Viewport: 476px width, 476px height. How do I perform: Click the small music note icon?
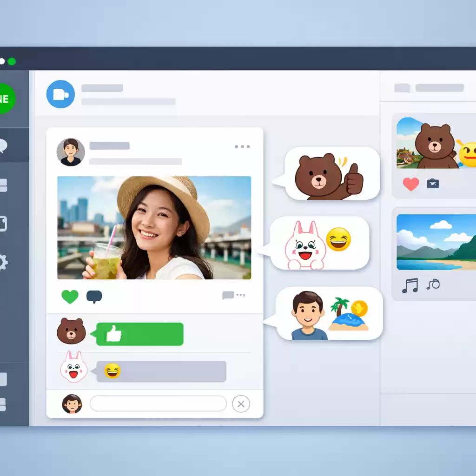tap(433, 284)
